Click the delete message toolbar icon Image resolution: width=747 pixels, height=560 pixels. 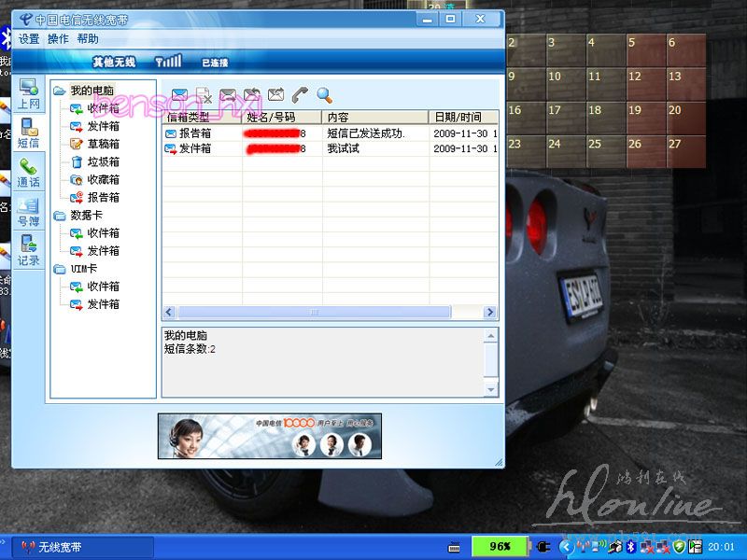(204, 94)
